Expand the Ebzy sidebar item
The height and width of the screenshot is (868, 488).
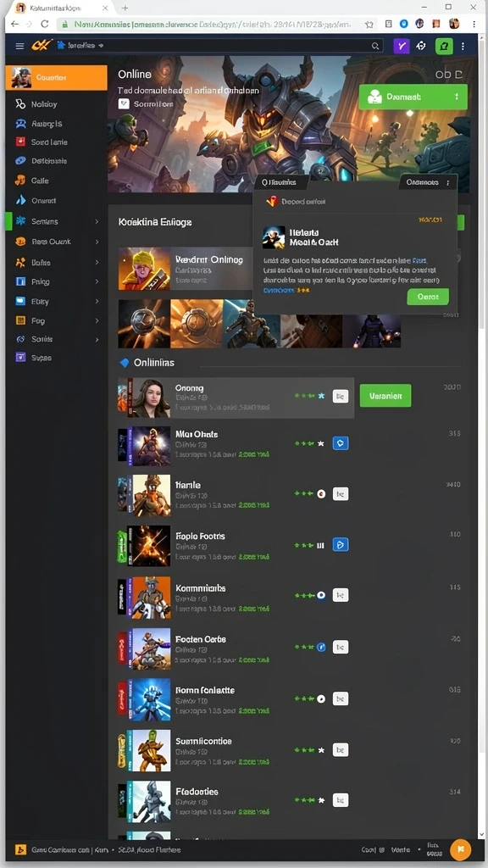(97, 301)
